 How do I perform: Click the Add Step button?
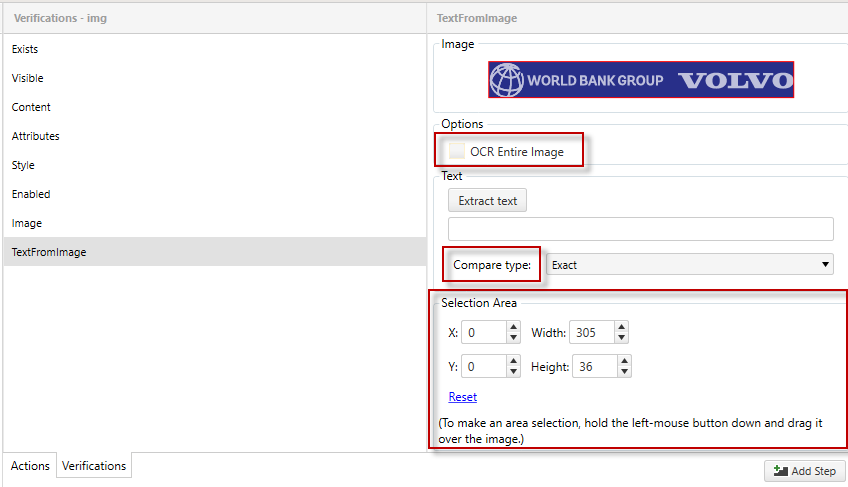click(805, 471)
